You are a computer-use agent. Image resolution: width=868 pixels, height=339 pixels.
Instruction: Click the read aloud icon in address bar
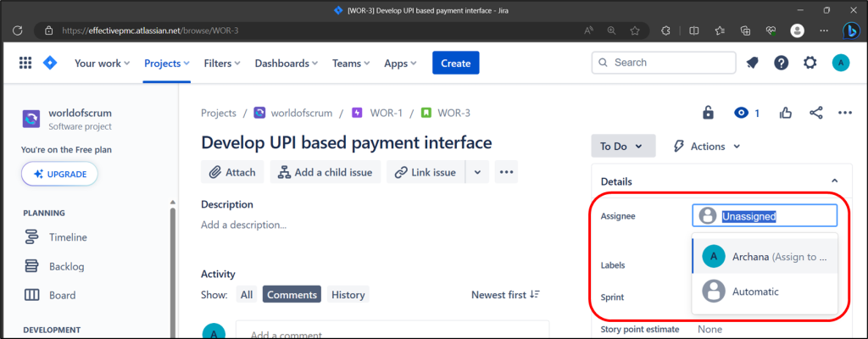tap(588, 31)
